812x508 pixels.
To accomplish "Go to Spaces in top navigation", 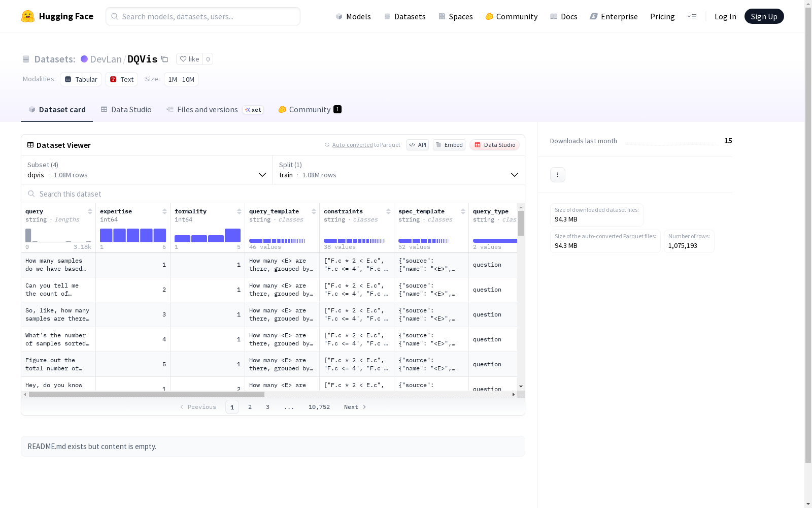I will [x=456, y=16].
